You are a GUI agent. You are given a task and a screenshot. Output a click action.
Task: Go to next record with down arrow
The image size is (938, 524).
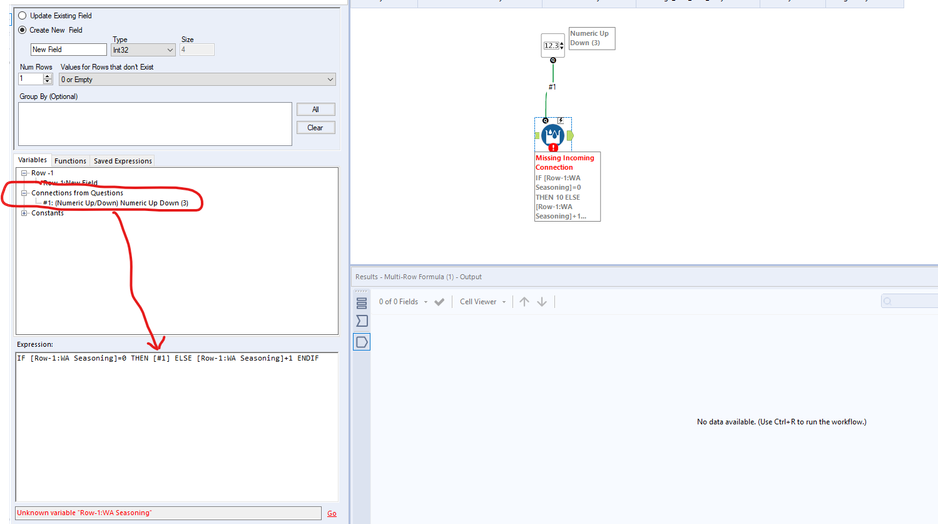(541, 302)
